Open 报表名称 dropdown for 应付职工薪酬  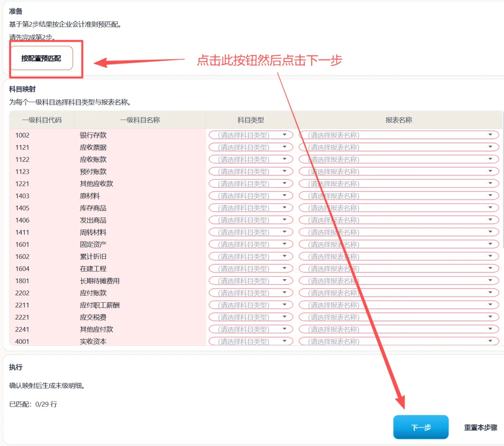399,305
